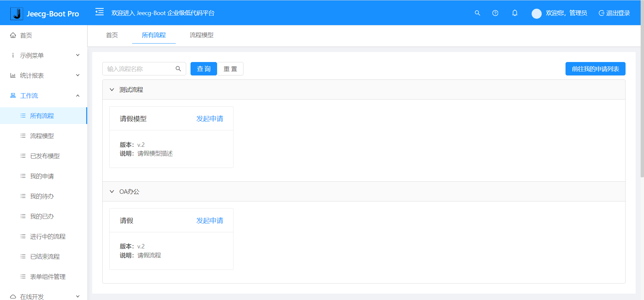This screenshot has height=300, width=644.
Task: Switch to the 流程模型 page tab
Action: pos(202,35)
